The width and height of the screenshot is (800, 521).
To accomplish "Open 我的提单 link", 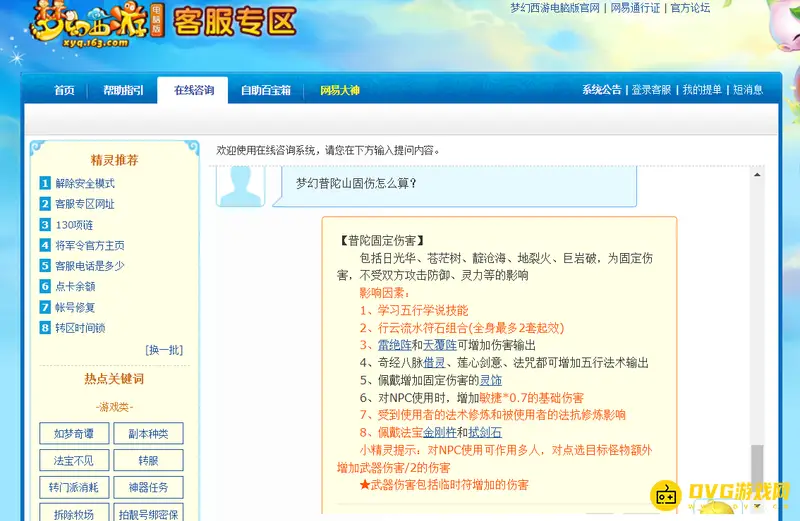I will (x=702, y=90).
